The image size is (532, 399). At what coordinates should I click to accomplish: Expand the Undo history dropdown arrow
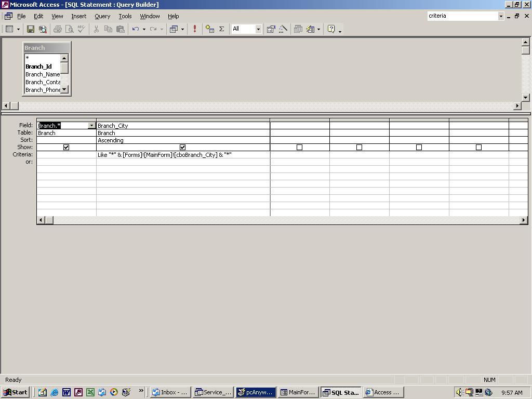pyautogui.click(x=144, y=29)
